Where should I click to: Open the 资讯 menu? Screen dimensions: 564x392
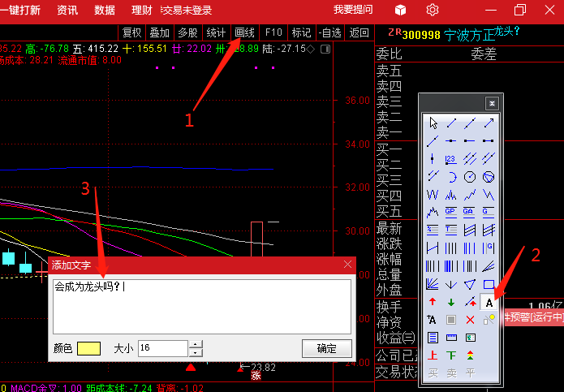[x=68, y=10]
